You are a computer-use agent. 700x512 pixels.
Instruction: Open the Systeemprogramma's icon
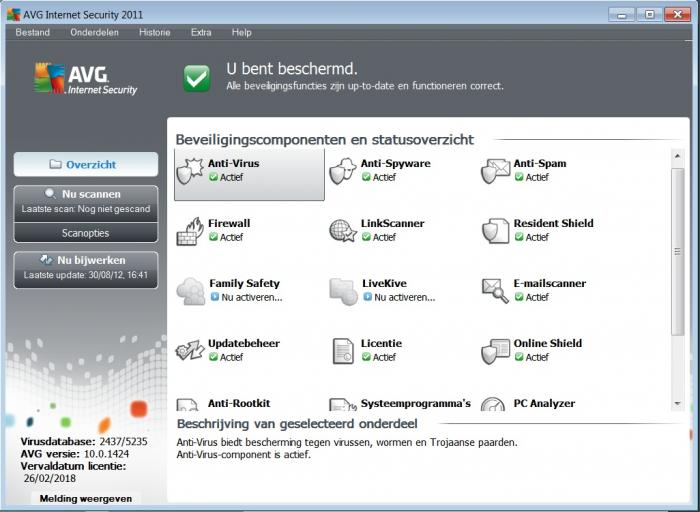(x=343, y=404)
